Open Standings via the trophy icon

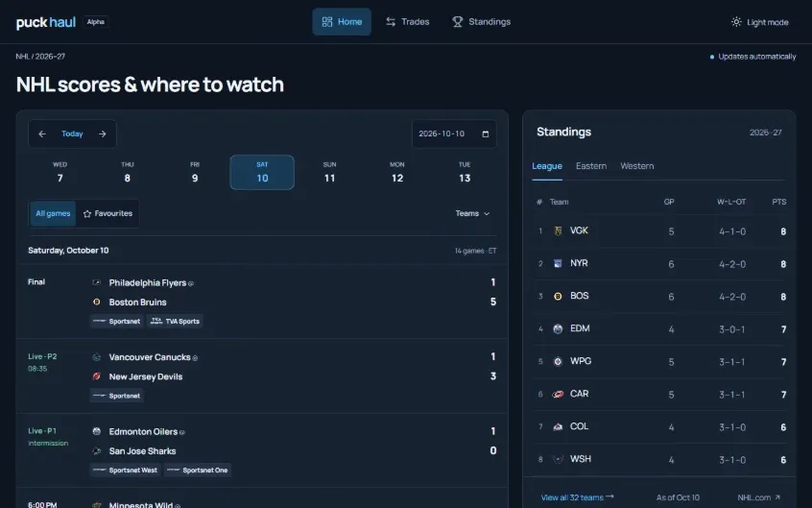(x=457, y=22)
